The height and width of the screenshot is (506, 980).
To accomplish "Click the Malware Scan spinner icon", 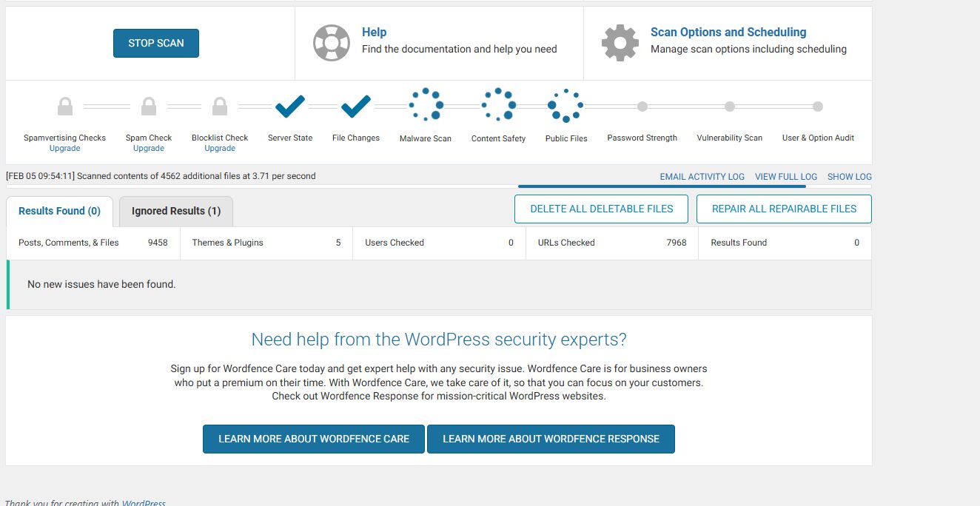I will click(x=426, y=105).
